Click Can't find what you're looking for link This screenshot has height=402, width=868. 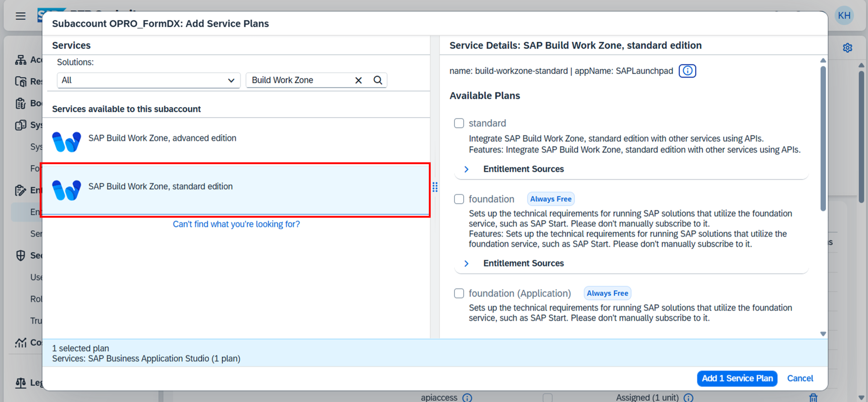click(x=236, y=224)
